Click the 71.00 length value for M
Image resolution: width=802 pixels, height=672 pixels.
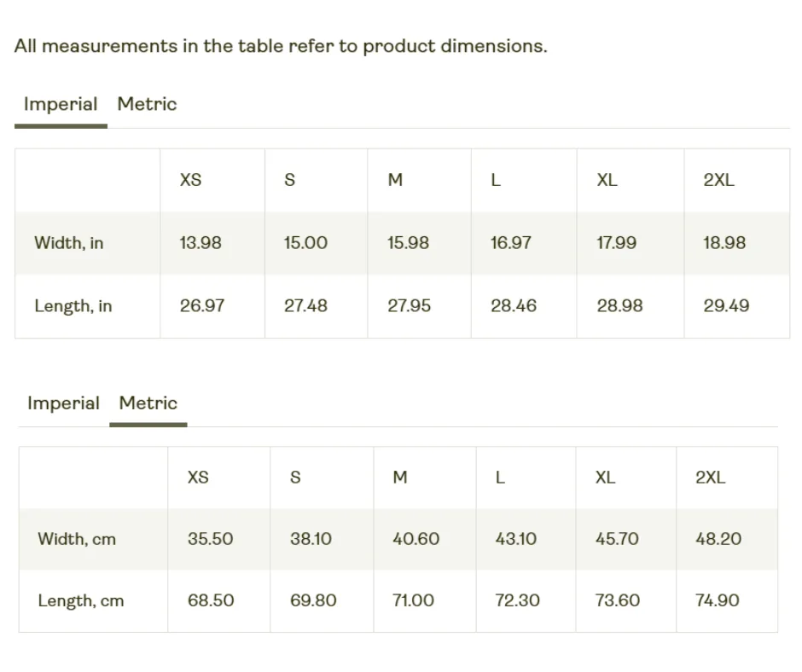click(413, 600)
